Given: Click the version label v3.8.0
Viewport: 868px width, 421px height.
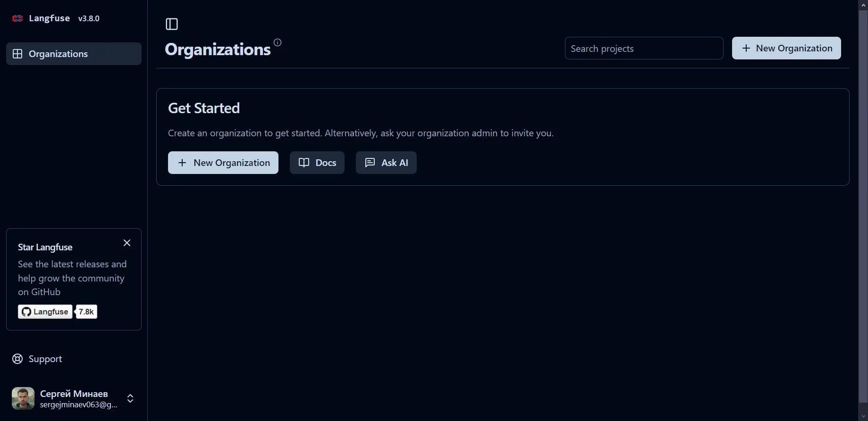Looking at the screenshot, I should pos(89,18).
